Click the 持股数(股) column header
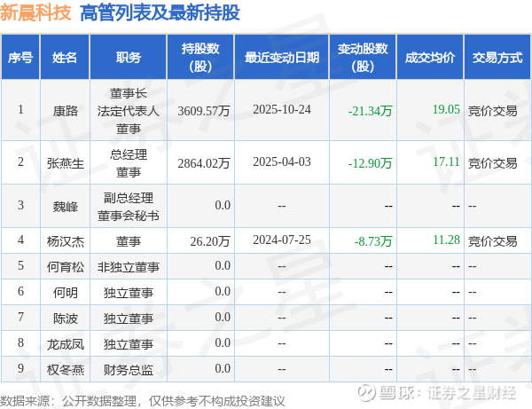The width and height of the screenshot is (532, 409). (200, 57)
